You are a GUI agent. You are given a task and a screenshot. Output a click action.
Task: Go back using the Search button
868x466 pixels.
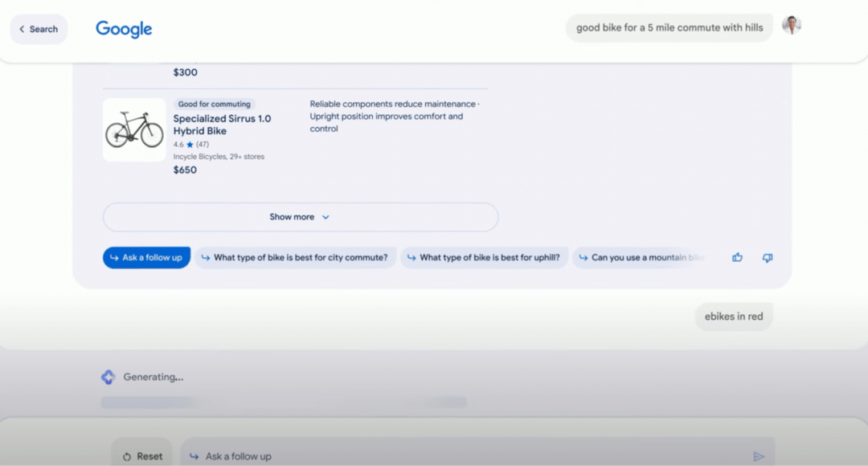point(39,29)
